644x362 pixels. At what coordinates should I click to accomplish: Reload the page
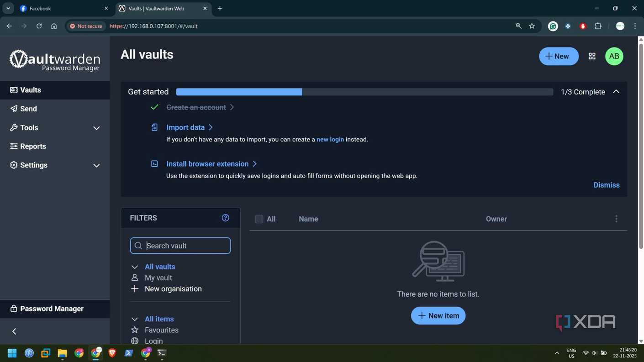coord(39,26)
